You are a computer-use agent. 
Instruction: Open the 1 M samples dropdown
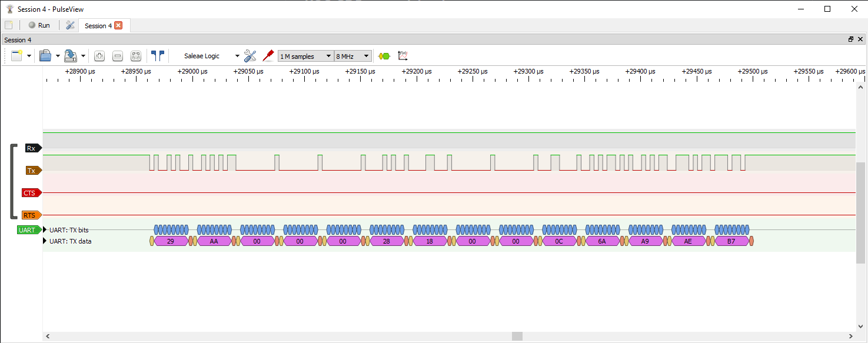point(305,56)
